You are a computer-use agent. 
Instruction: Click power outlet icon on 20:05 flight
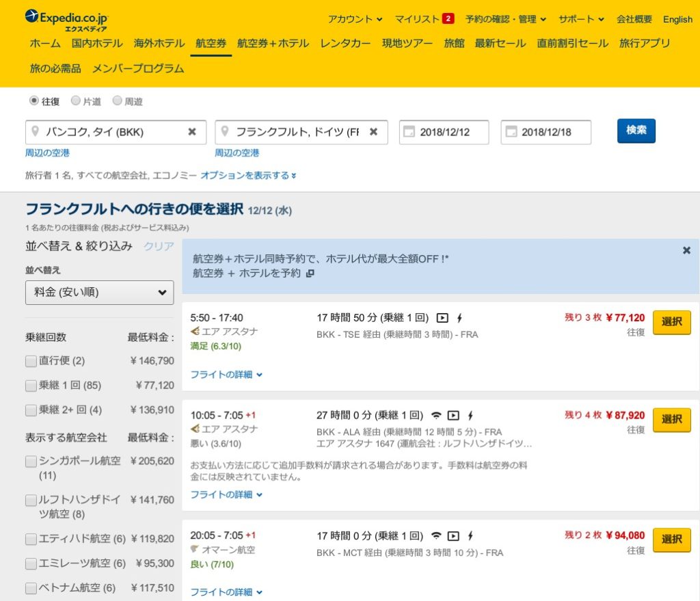tap(470, 536)
